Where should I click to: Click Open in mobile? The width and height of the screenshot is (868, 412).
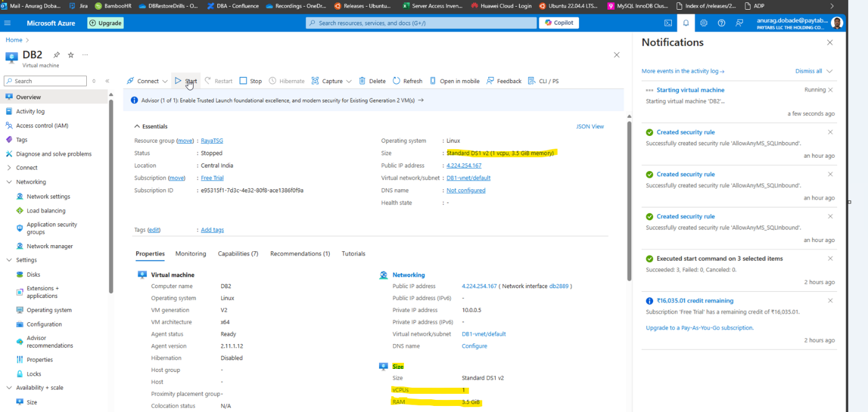click(x=454, y=81)
